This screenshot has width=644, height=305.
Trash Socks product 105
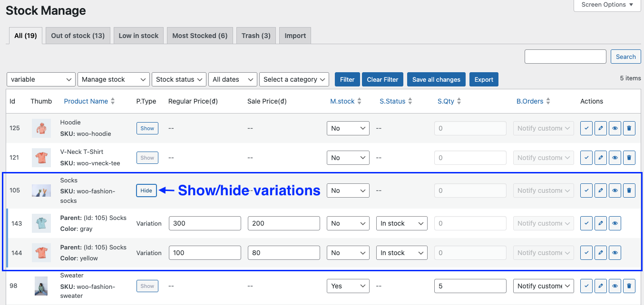[x=629, y=191]
